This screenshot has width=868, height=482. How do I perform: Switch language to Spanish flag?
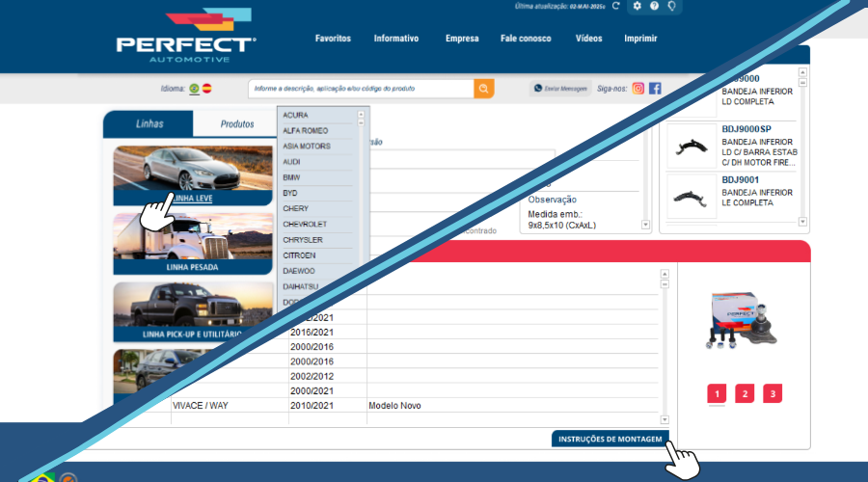(206, 89)
